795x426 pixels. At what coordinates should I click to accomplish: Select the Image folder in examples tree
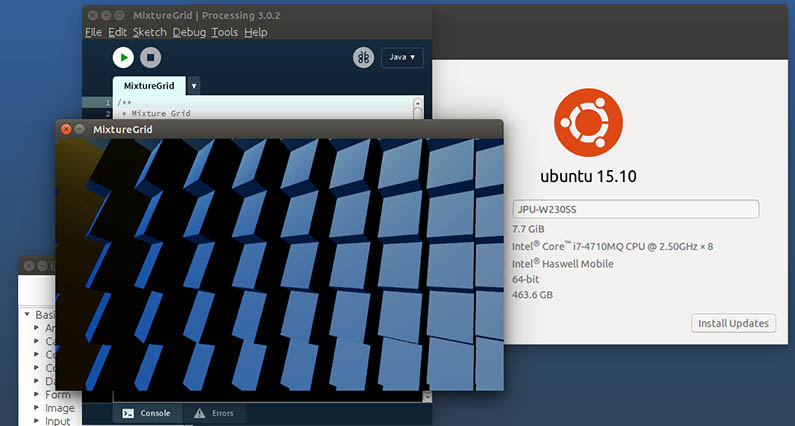[60, 408]
